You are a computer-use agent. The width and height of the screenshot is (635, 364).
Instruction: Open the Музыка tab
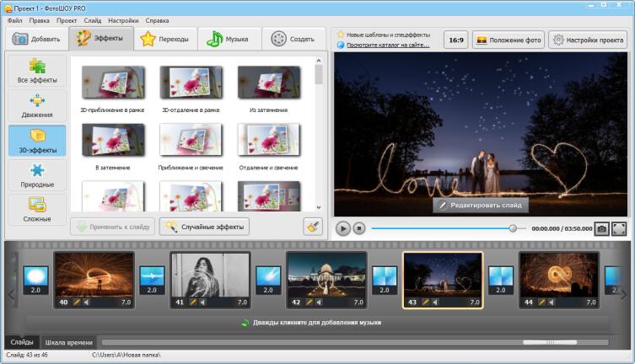[x=229, y=39]
